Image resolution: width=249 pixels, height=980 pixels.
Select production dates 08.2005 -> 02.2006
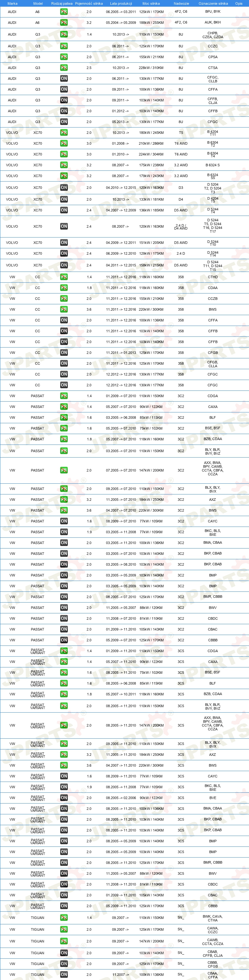[121, 798]
